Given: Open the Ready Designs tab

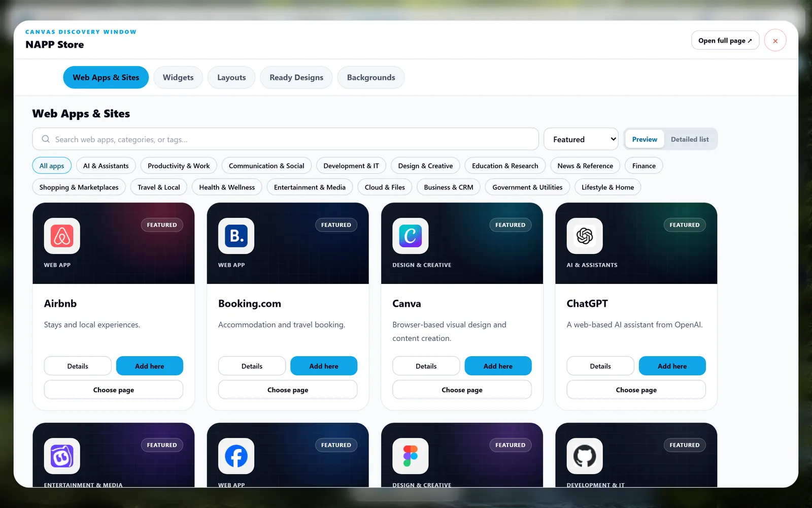Looking at the screenshot, I should coord(296,77).
